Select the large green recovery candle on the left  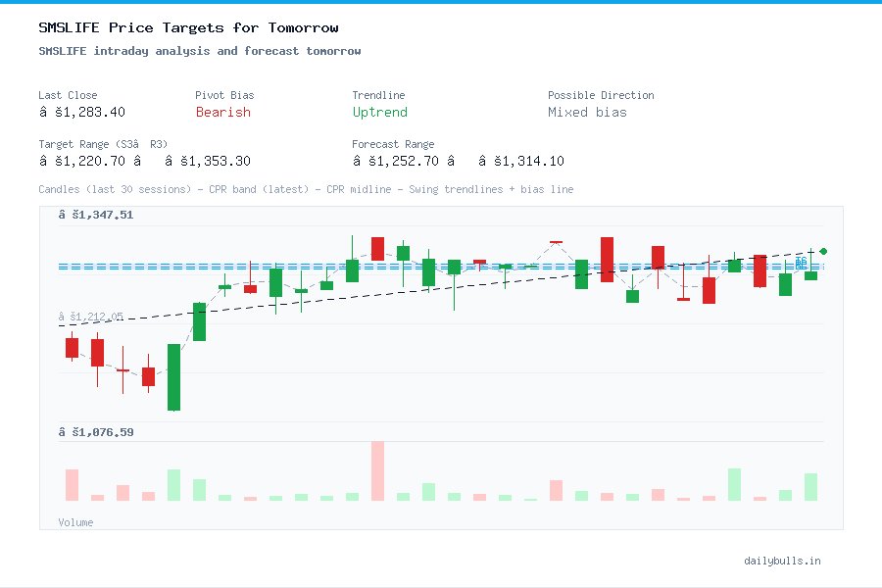point(173,377)
